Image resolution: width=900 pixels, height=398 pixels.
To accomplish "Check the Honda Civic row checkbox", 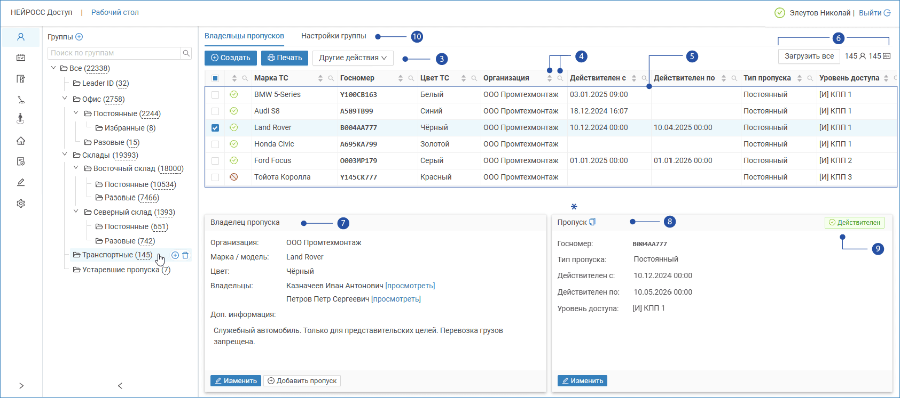I will (215, 144).
